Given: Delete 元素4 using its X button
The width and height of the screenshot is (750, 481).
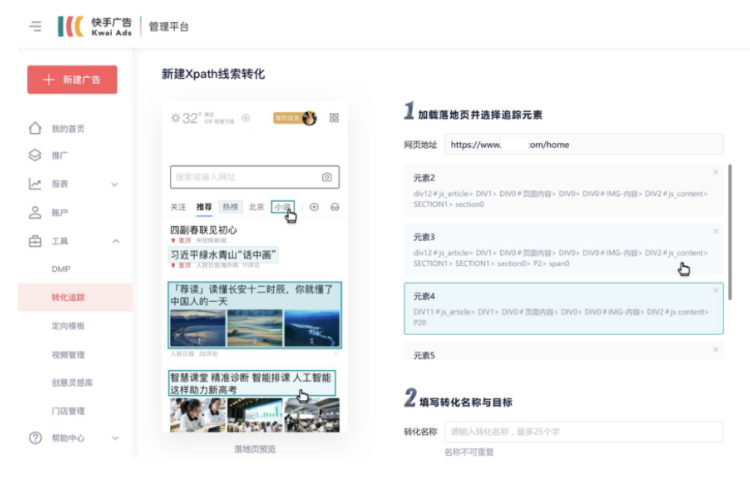Looking at the screenshot, I should 715,290.
